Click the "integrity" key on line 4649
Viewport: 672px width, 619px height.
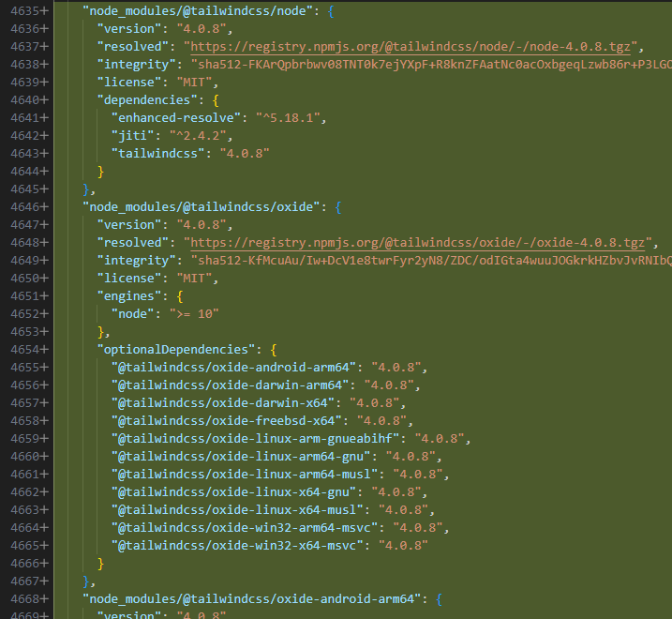pos(136,261)
